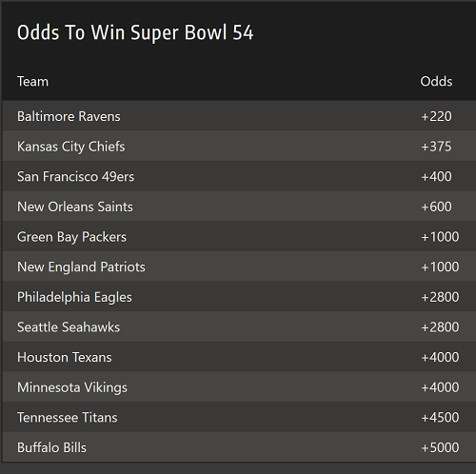Open the Philadelphia Eagles row
The height and width of the screenshot is (474, 476).
click(239, 297)
